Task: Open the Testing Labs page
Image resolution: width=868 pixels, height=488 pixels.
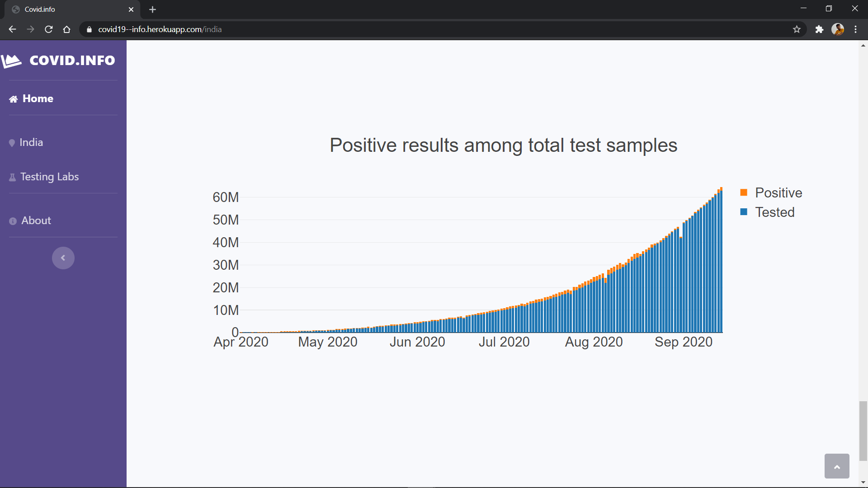Action: 49,177
